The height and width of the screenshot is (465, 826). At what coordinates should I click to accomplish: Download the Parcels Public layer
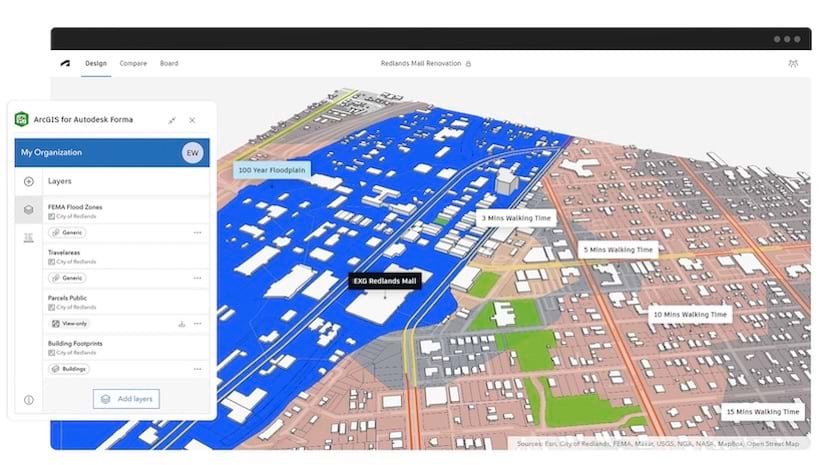coord(182,324)
